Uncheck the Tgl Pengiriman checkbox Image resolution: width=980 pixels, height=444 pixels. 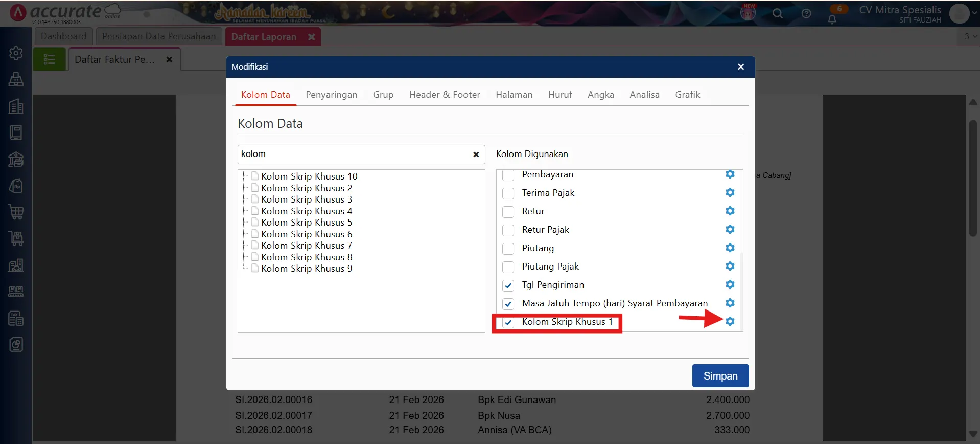point(508,285)
